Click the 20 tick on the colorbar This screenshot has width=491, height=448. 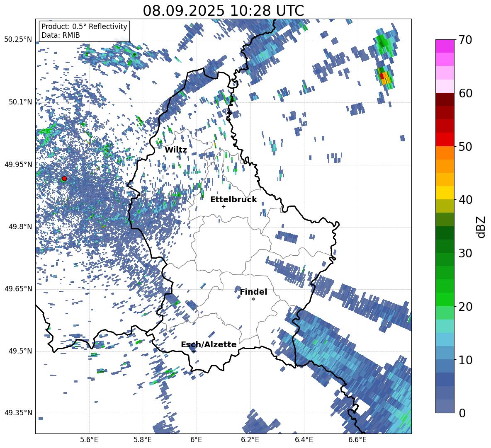(465, 306)
